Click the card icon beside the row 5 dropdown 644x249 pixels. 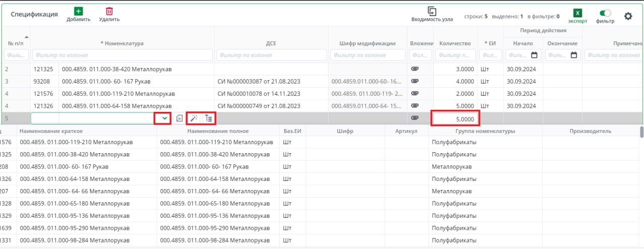pos(180,118)
